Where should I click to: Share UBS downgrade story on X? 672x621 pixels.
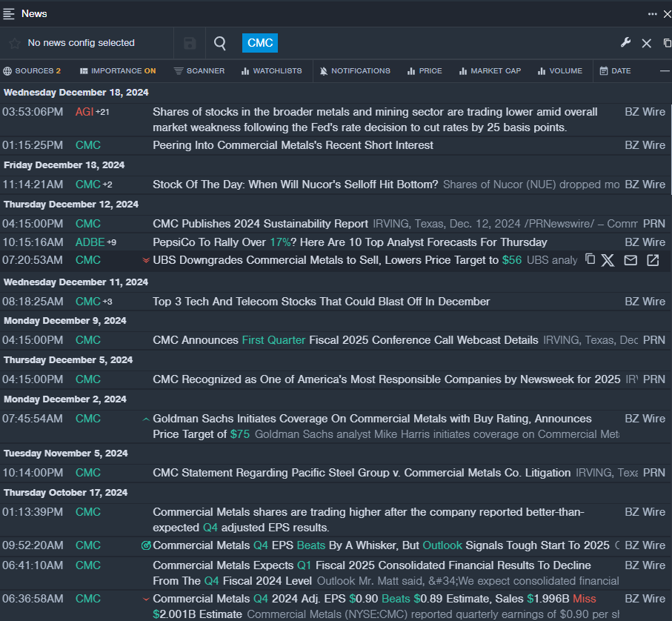click(608, 260)
